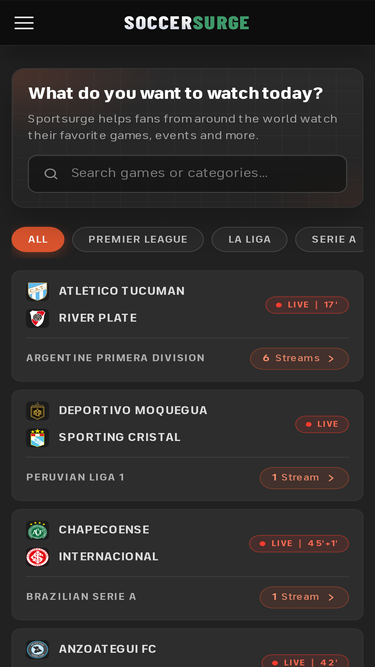The width and height of the screenshot is (375, 667).
Task: Click the LIVE 17' badge
Action: pos(307,305)
